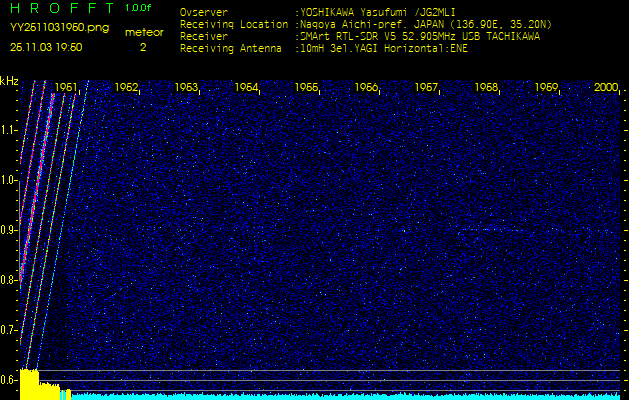Screen dimensions: 629x400
Task: Click the 1958 time marker
Action: pos(486,88)
